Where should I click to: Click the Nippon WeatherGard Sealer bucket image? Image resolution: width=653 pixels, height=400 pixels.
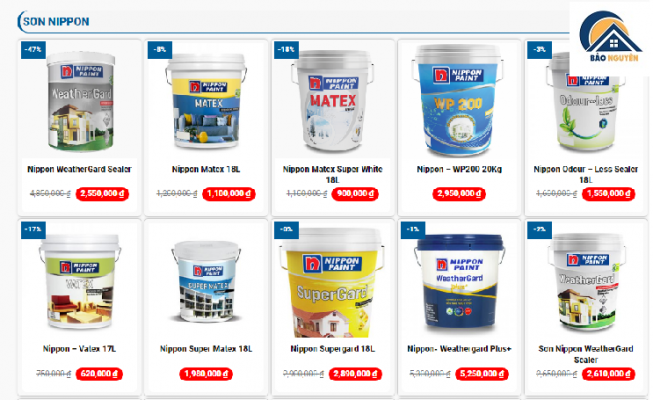click(x=81, y=101)
